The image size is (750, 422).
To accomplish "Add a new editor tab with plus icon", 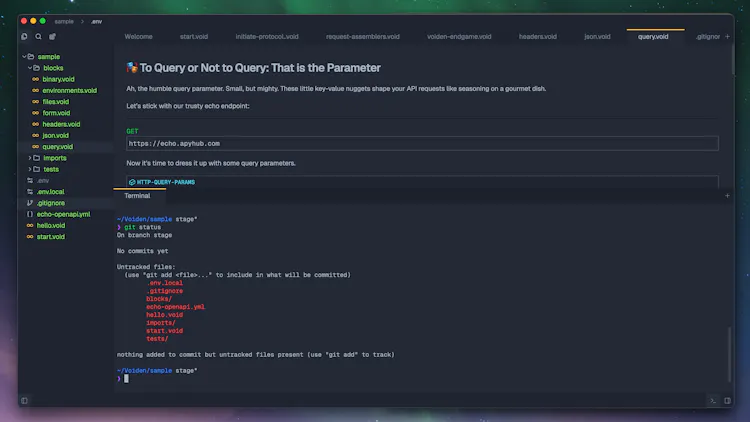I will click(x=728, y=36).
